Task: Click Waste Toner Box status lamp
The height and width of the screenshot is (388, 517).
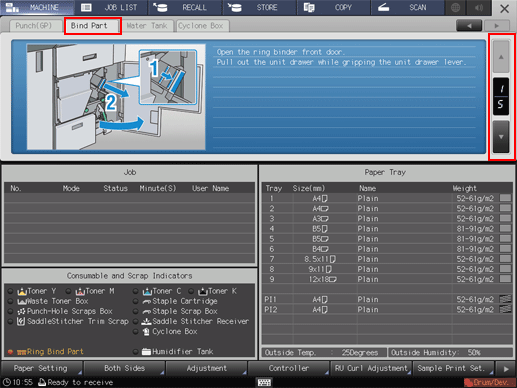Action: coord(10,302)
